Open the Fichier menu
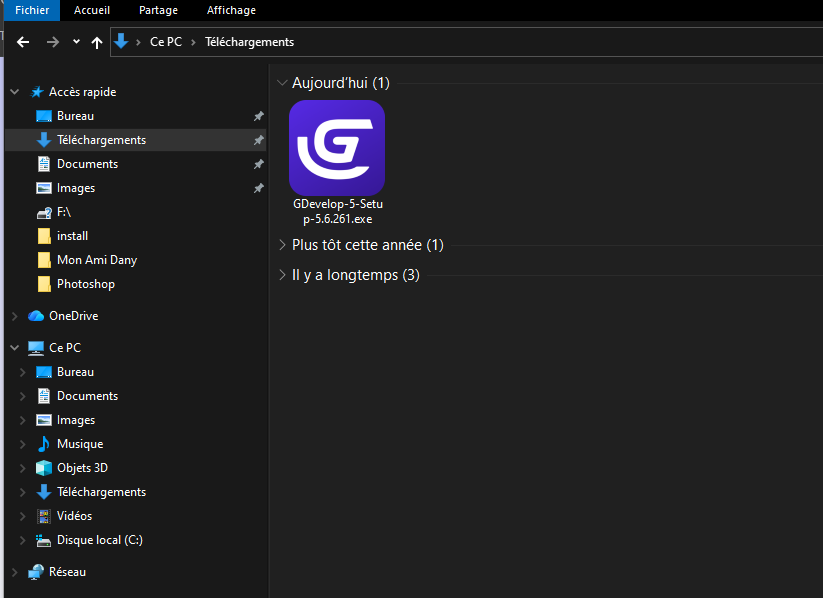The image size is (823, 598). click(x=32, y=10)
